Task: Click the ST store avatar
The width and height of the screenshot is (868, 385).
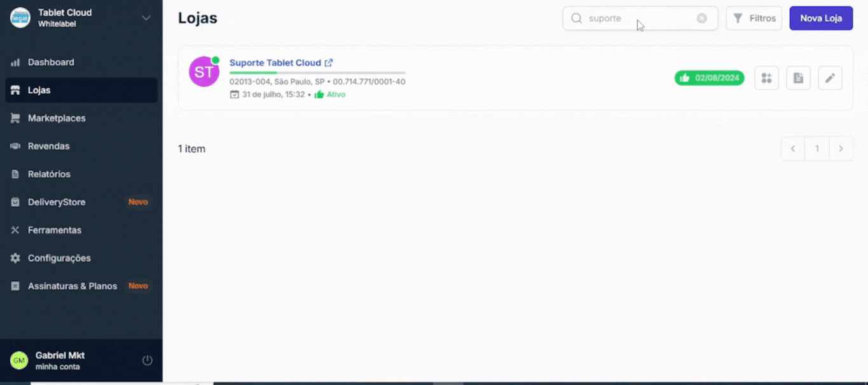Action: pos(203,72)
